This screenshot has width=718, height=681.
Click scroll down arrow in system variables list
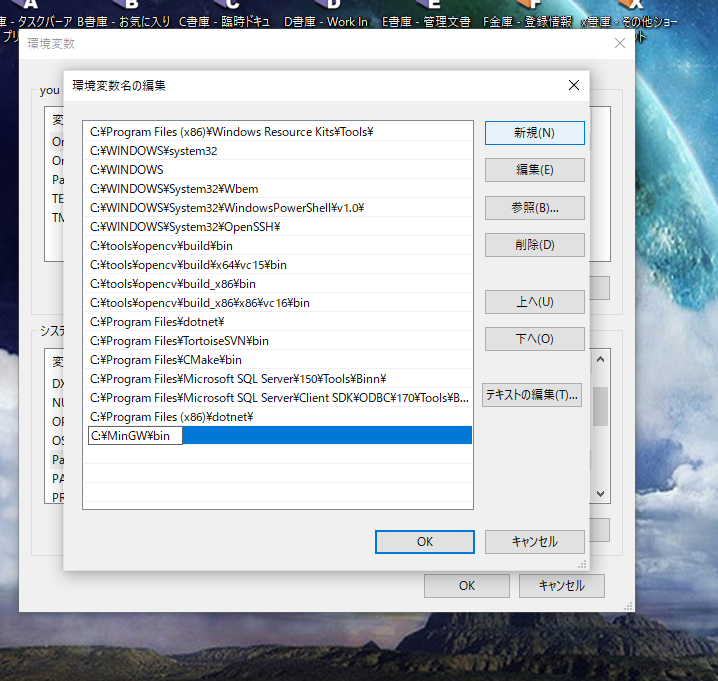pos(600,494)
